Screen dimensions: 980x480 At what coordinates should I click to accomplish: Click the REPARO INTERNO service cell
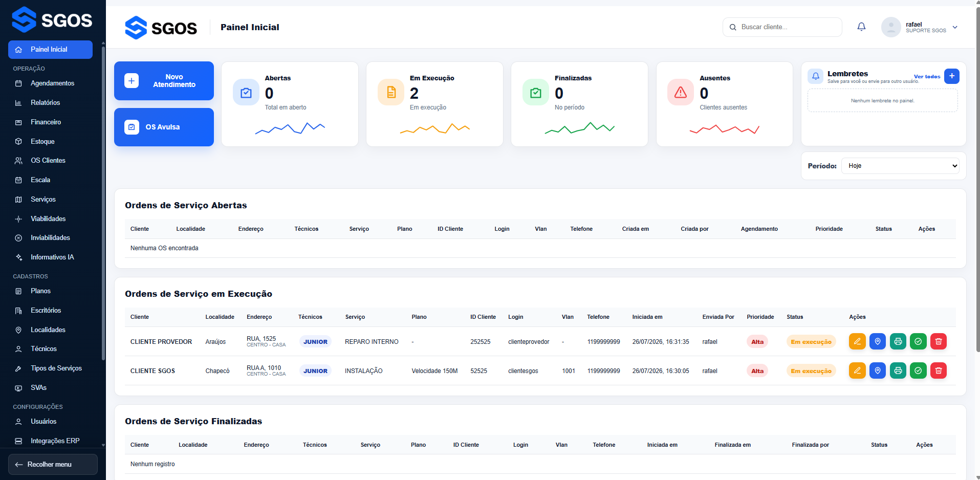372,342
